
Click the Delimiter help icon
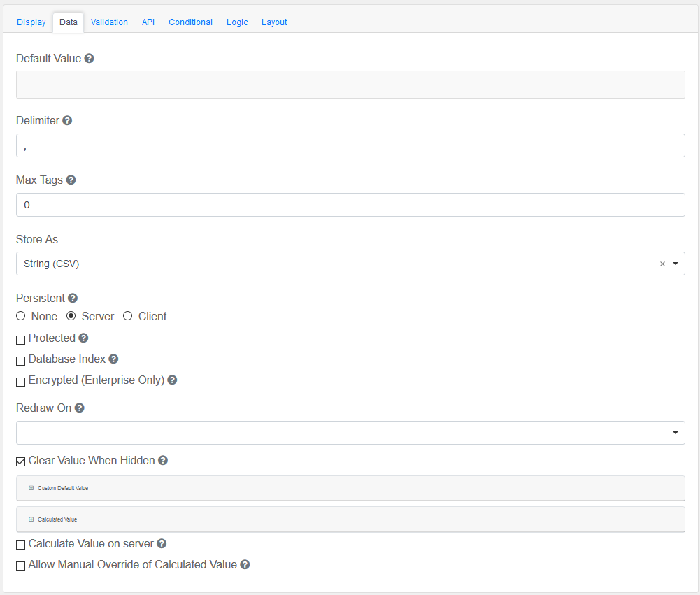67,121
